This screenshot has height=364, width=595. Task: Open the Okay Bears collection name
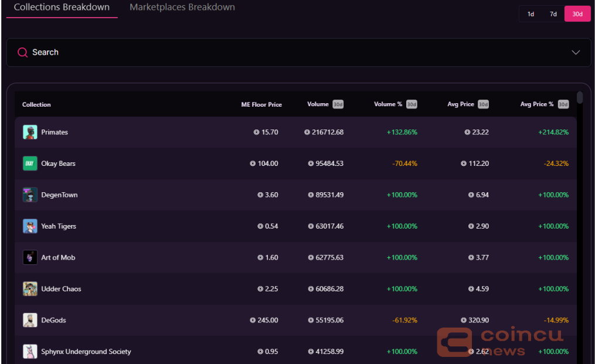59,164
